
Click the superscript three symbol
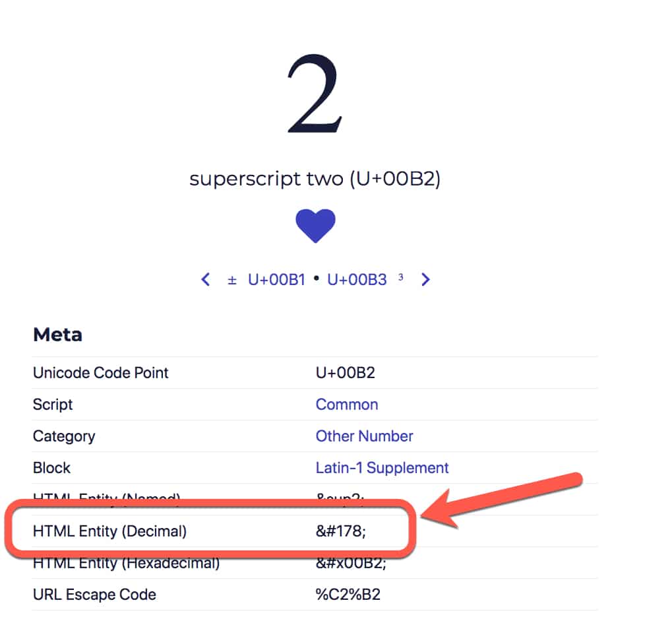[401, 277]
